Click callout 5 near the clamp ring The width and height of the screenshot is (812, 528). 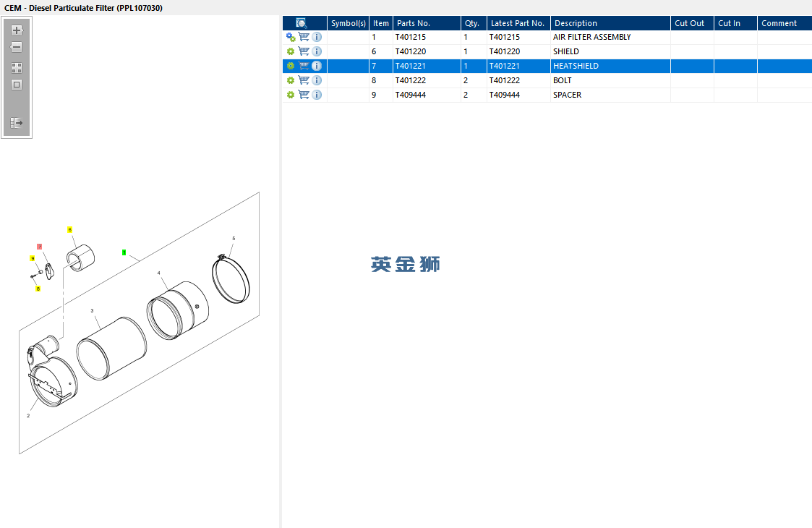234,239
